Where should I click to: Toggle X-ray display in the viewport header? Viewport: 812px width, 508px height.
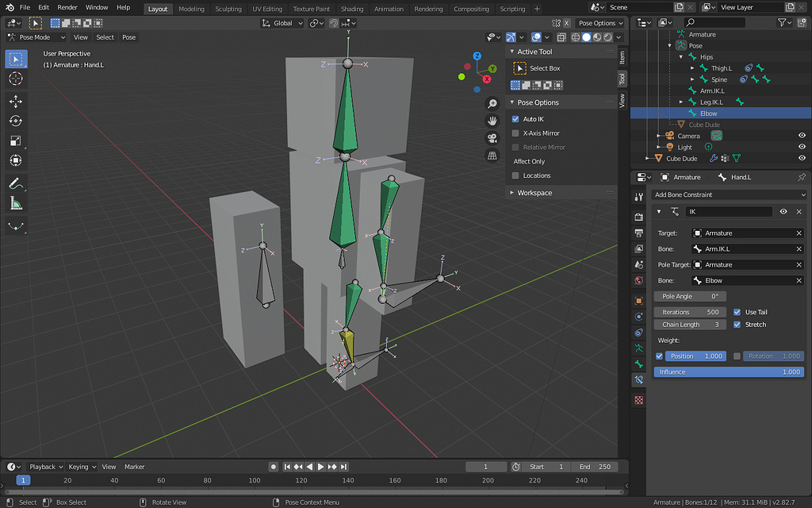click(x=561, y=37)
